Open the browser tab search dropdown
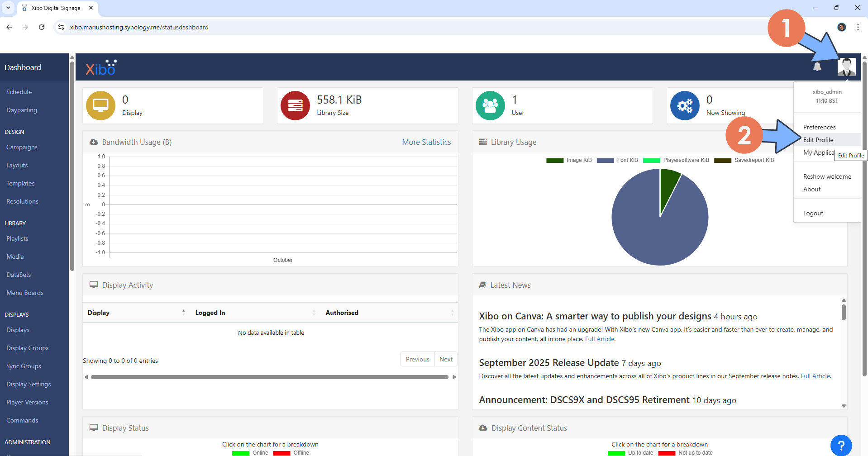This screenshot has width=868, height=456. pos(8,8)
